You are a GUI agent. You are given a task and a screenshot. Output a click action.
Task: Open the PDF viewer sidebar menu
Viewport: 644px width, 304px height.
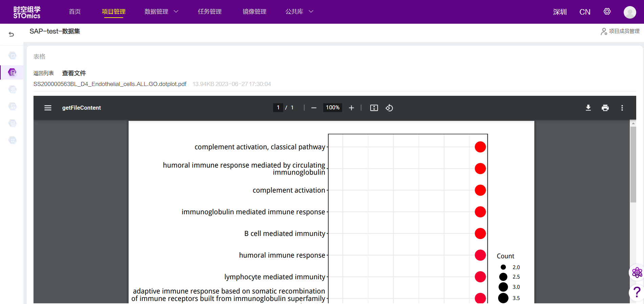pos(48,108)
